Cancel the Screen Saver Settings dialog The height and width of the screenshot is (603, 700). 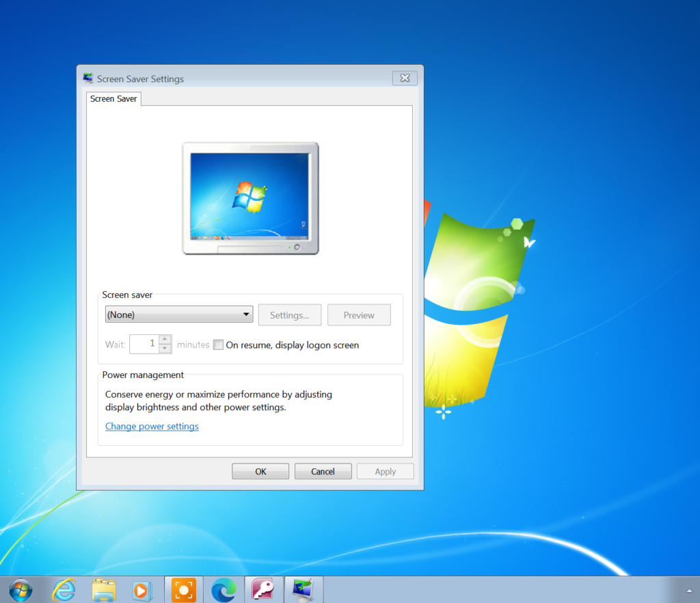coord(323,470)
